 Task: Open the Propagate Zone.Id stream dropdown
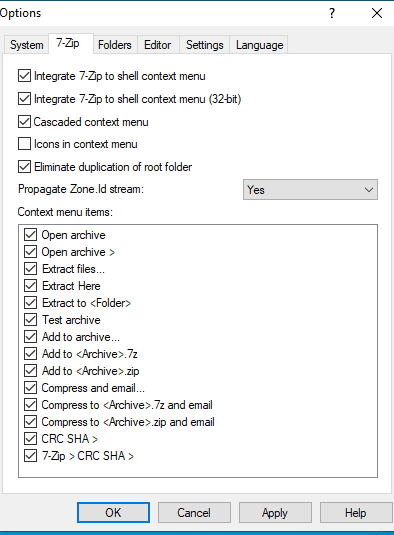point(310,190)
